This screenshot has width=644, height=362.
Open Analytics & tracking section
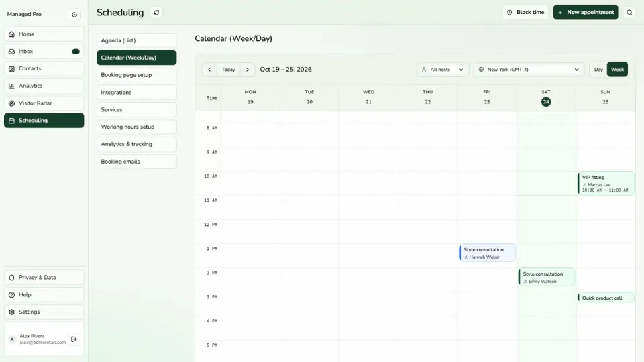click(137, 144)
